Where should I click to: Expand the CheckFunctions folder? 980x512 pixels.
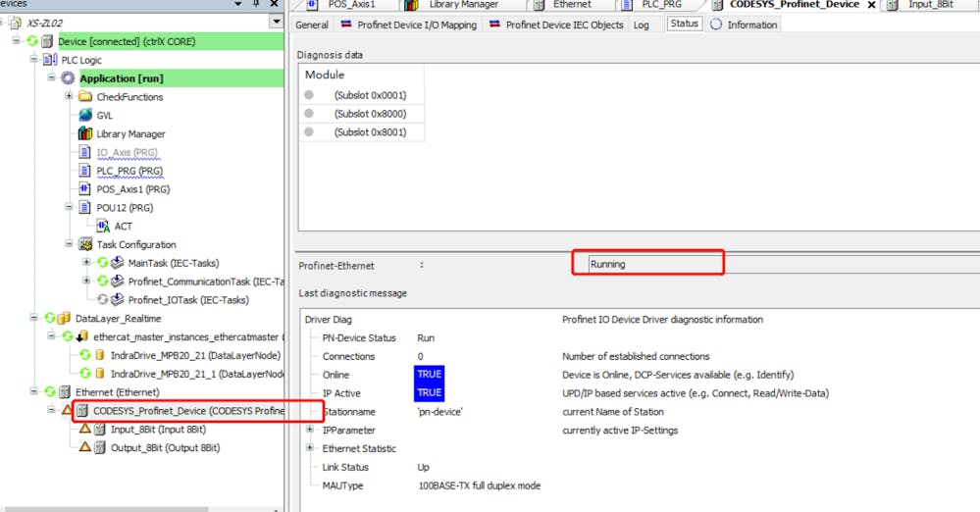pyautogui.click(x=69, y=97)
